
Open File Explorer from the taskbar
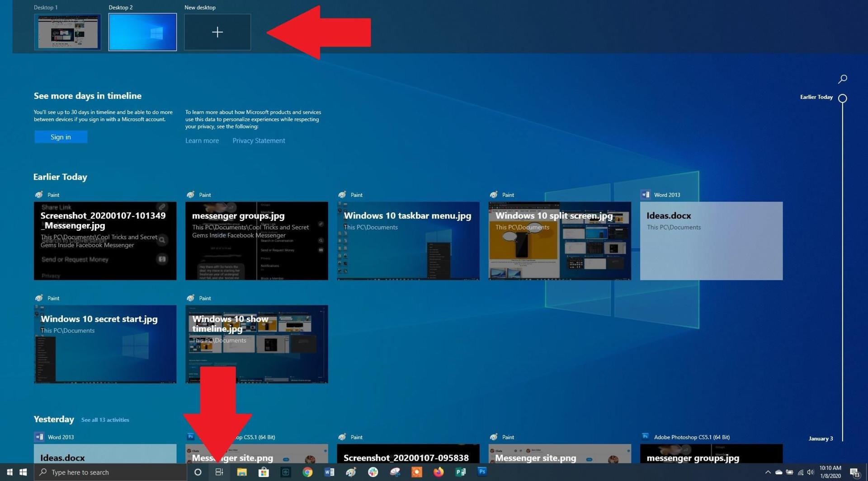click(242, 472)
